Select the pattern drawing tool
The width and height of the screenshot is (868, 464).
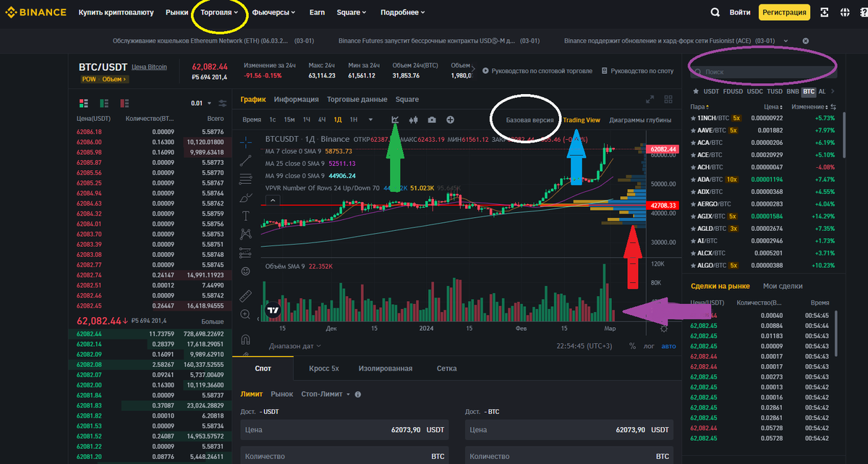[x=246, y=234]
